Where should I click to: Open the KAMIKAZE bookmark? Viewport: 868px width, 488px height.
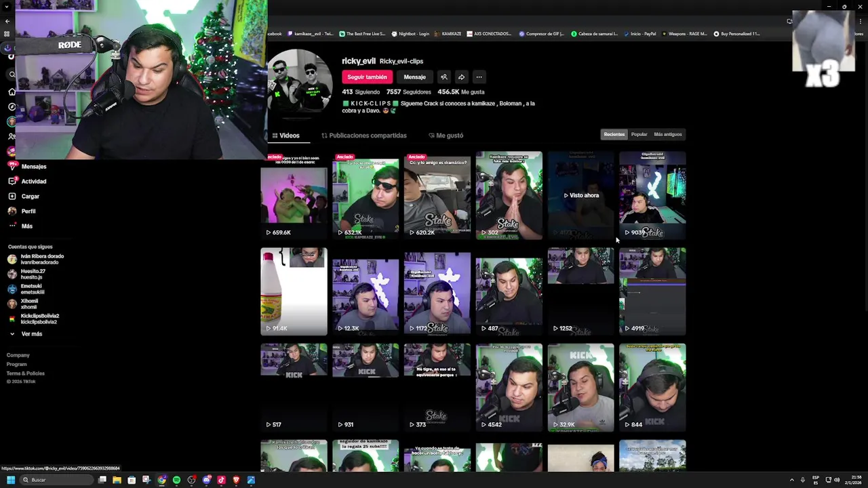(448, 34)
